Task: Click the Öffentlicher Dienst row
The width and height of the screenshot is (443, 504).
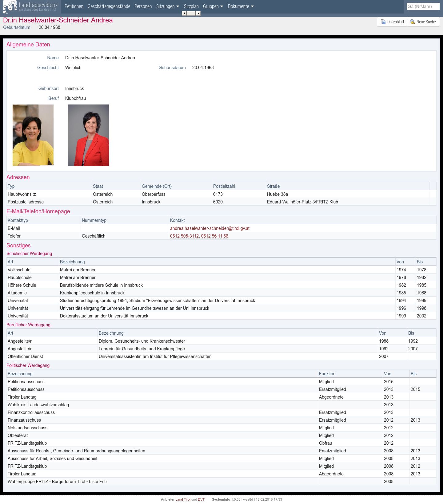Action: click(x=221, y=356)
